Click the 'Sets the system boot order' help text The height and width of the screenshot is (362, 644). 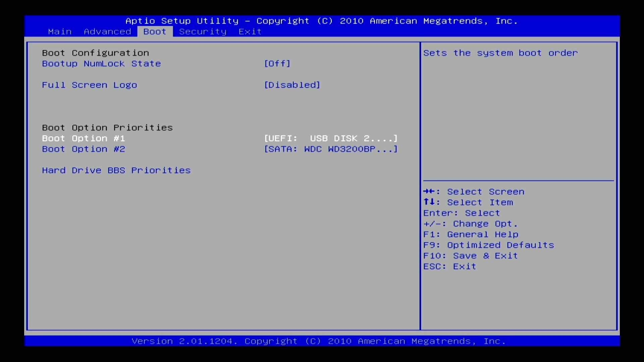pos(500,53)
